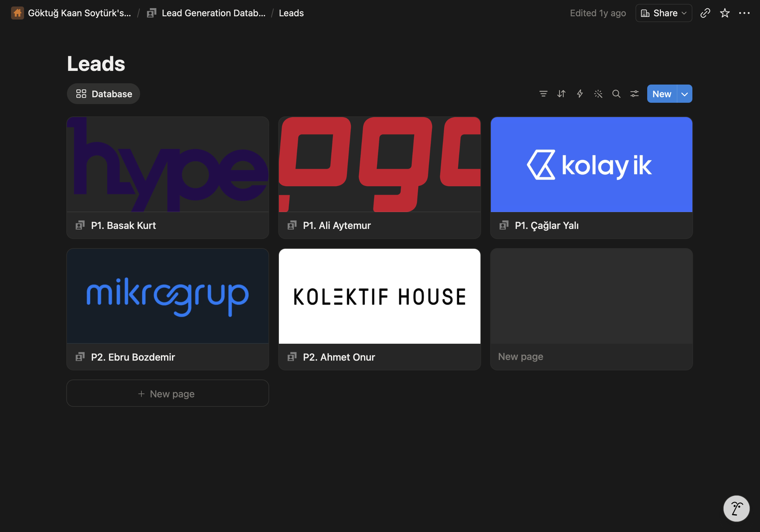Open the kolay ik card cover
The height and width of the screenshot is (532, 760).
tap(592, 165)
